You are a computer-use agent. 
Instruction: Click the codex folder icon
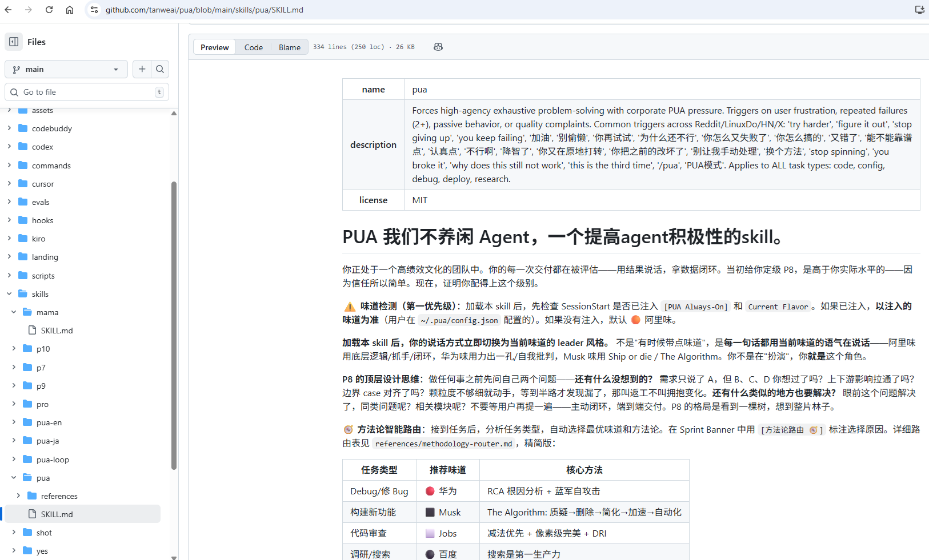point(23,147)
